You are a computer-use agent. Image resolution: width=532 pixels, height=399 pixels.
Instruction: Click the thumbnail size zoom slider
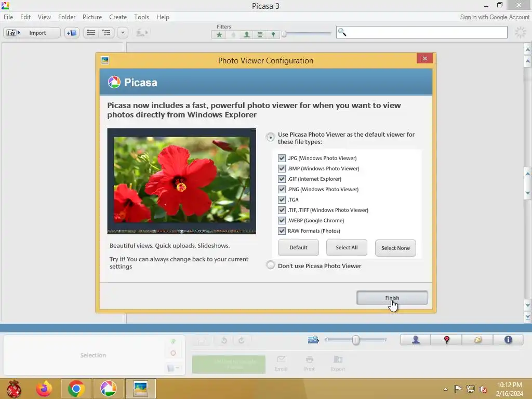click(355, 340)
